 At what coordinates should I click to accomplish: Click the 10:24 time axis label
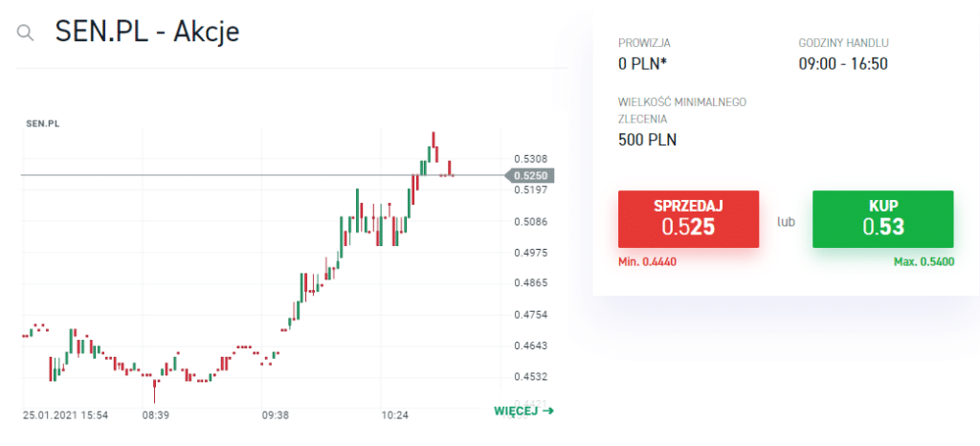point(394,415)
